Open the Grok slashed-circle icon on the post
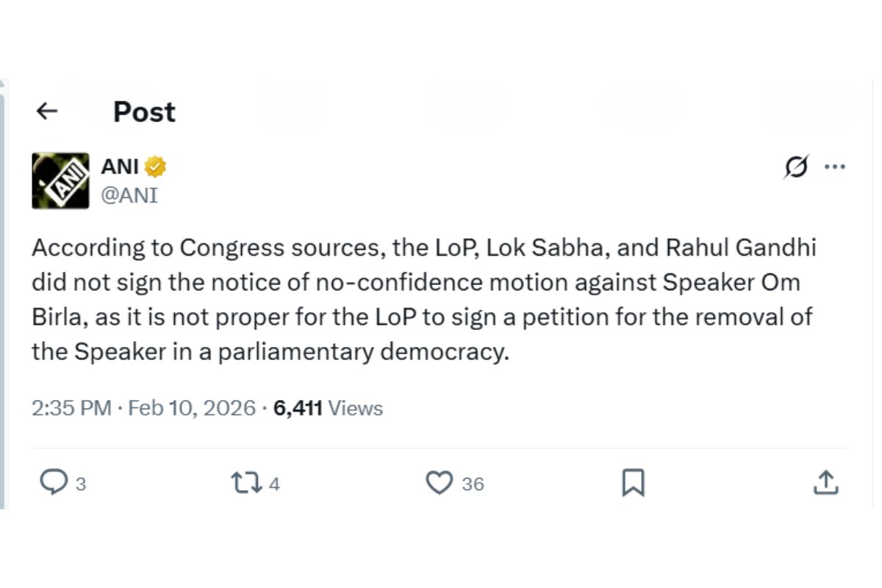The height and width of the screenshot is (588, 882). [x=796, y=168]
